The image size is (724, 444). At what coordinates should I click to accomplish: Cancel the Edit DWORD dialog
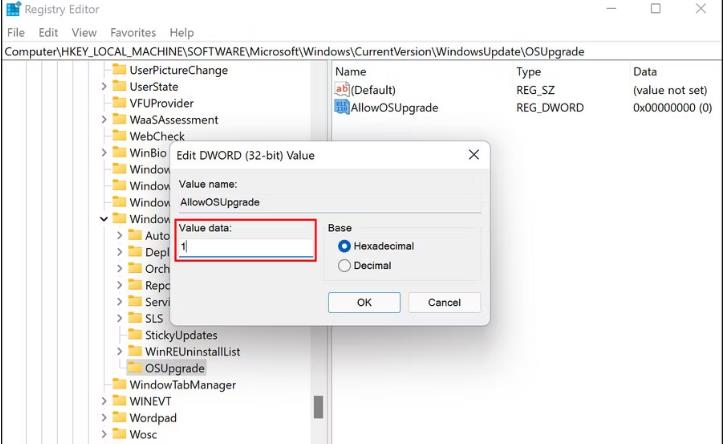[444, 302]
